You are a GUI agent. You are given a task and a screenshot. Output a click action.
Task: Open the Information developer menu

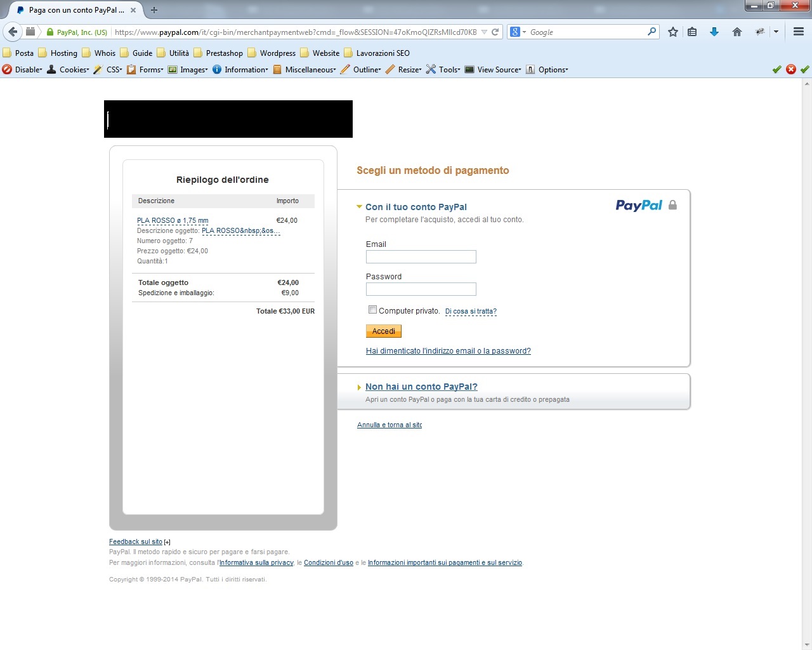click(240, 69)
